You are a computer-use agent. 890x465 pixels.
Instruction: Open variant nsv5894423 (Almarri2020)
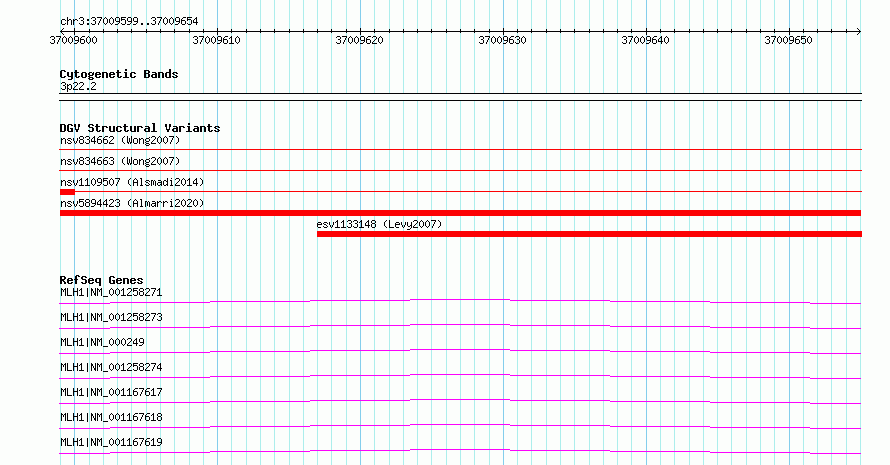pos(132,203)
